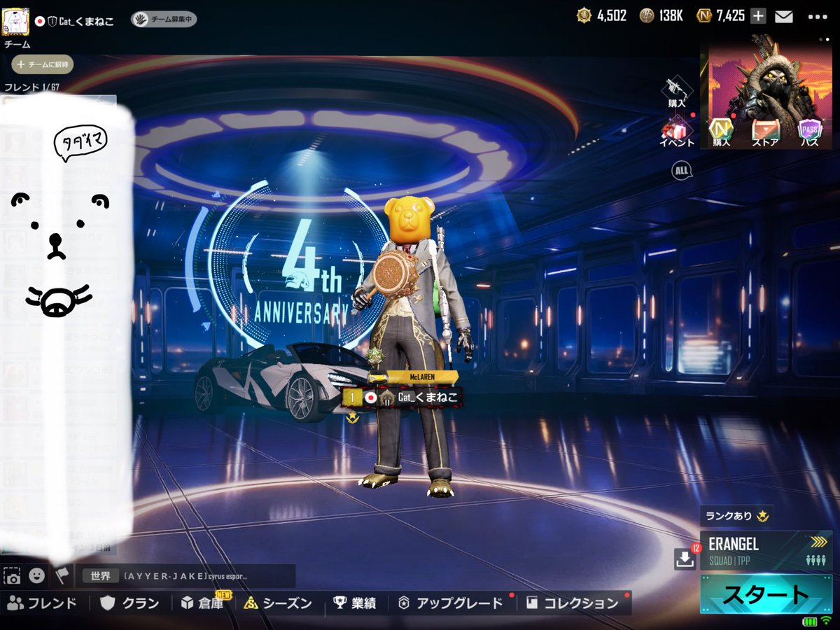The image size is (840, 630).
Task: Click the フレンド 1/67 friends header
Action: click(32, 87)
